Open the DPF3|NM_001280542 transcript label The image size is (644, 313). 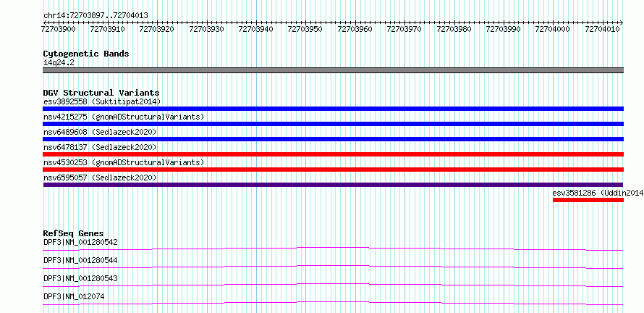coord(80,242)
